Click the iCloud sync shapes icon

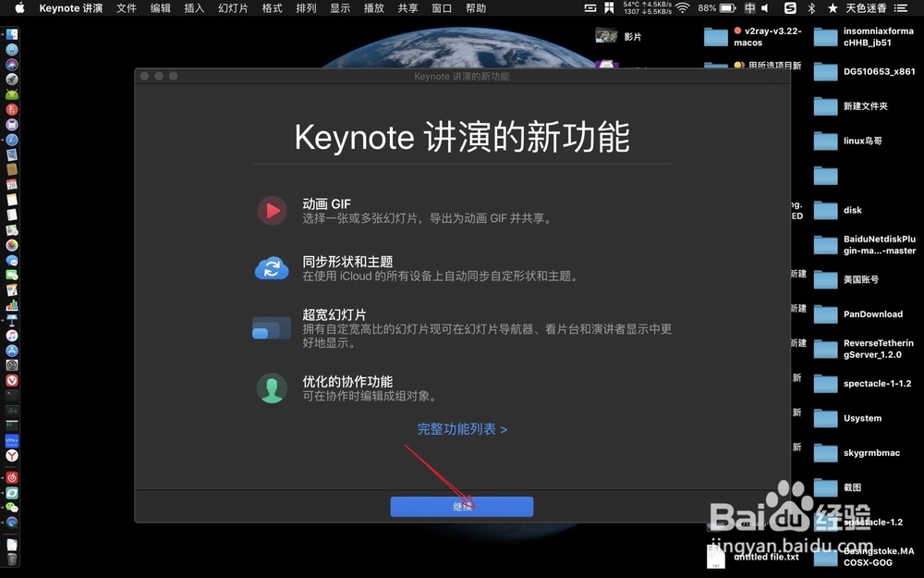coord(272,268)
